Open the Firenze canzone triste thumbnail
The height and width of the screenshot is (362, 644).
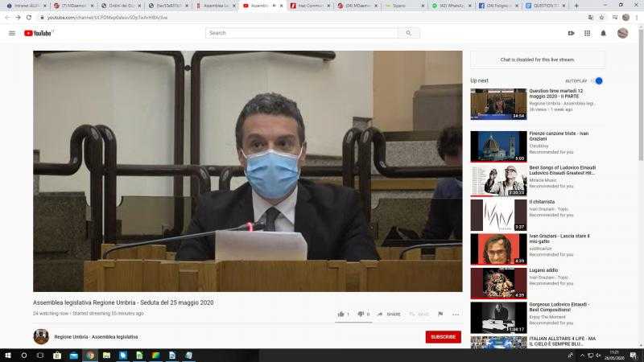[498, 146]
